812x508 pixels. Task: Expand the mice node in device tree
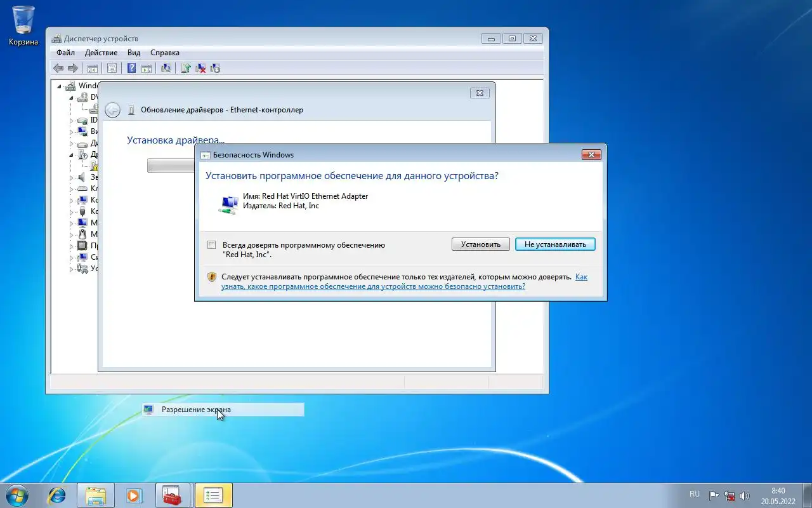coord(71,235)
